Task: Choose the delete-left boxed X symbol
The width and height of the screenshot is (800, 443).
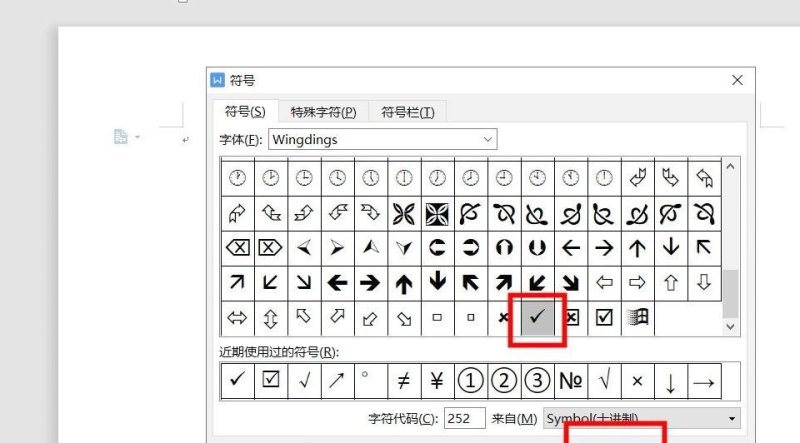Action: 237,248
